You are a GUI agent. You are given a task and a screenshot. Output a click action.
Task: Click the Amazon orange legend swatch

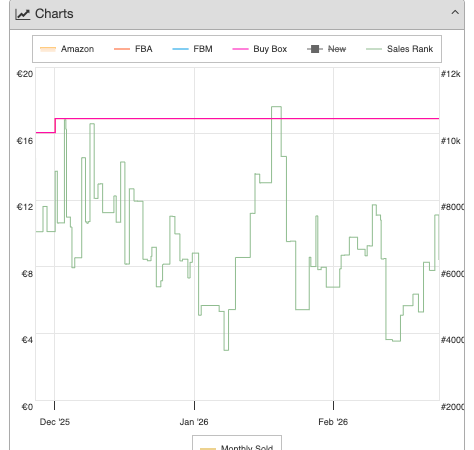point(48,49)
